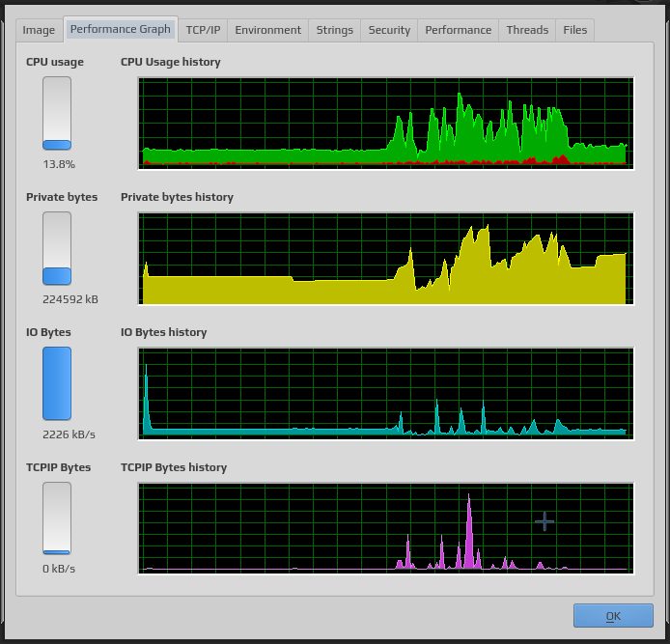Click the Private bytes gauge bar
The image size is (670, 644).
click(57, 248)
